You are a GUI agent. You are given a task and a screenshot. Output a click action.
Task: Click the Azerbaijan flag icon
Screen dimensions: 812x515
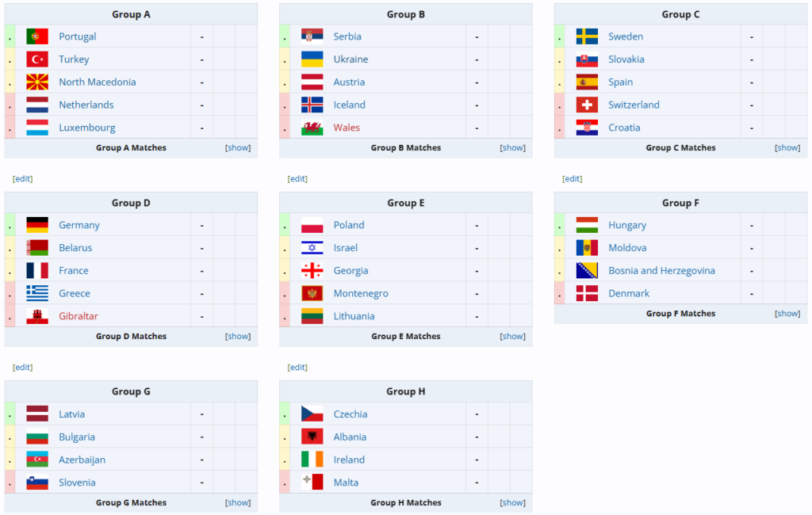pyautogui.click(x=37, y=459)
